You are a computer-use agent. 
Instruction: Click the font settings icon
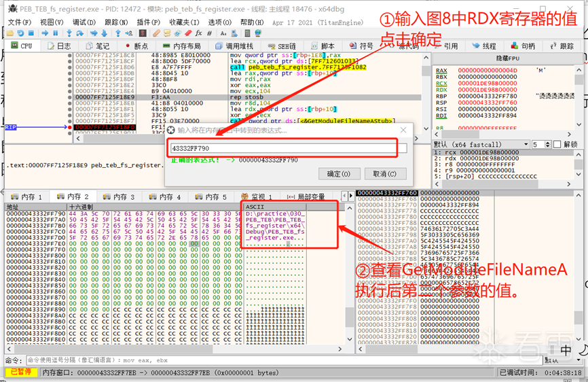coord(223,33)
